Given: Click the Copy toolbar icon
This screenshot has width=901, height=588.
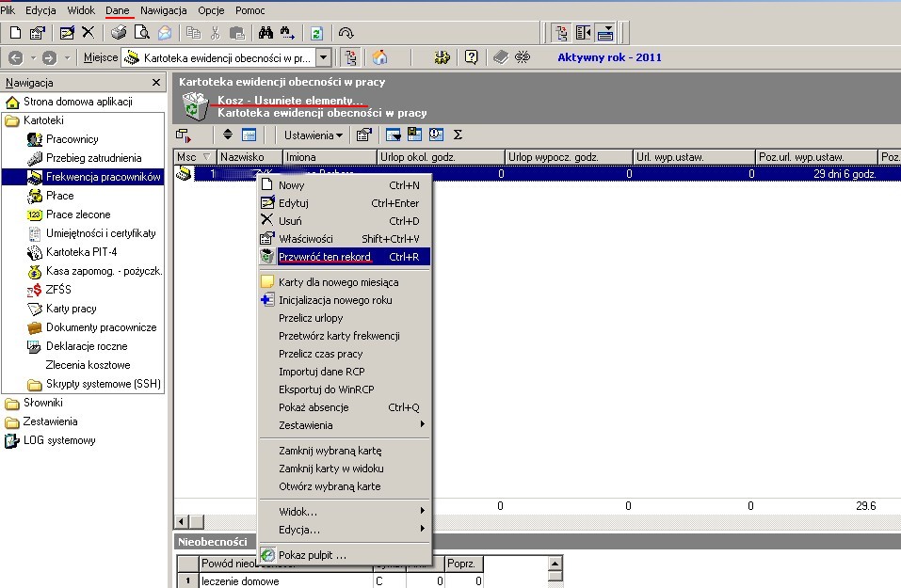Looking at the screenshot, I should click(194, 33).
